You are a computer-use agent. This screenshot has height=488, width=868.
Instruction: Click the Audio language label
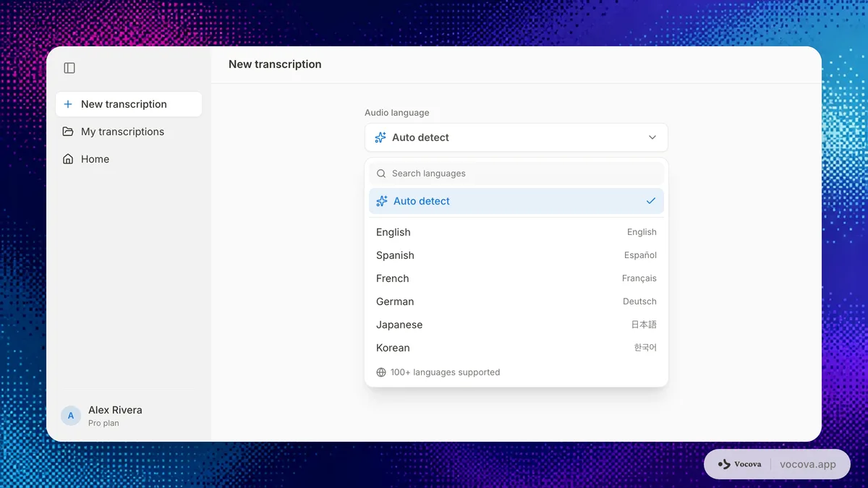pyautogui.click(x=396, y=113)
